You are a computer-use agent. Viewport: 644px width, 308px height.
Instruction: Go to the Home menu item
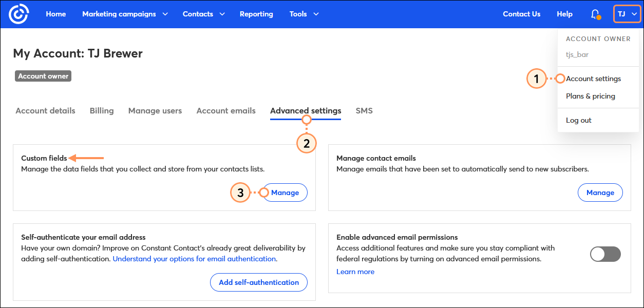pos(56,14)
